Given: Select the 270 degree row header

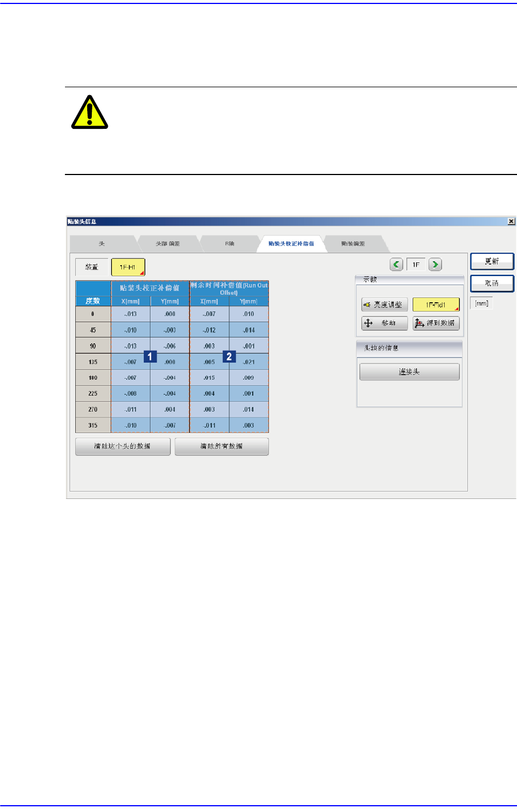Looking at the screenshot, I should pos(93,409).
